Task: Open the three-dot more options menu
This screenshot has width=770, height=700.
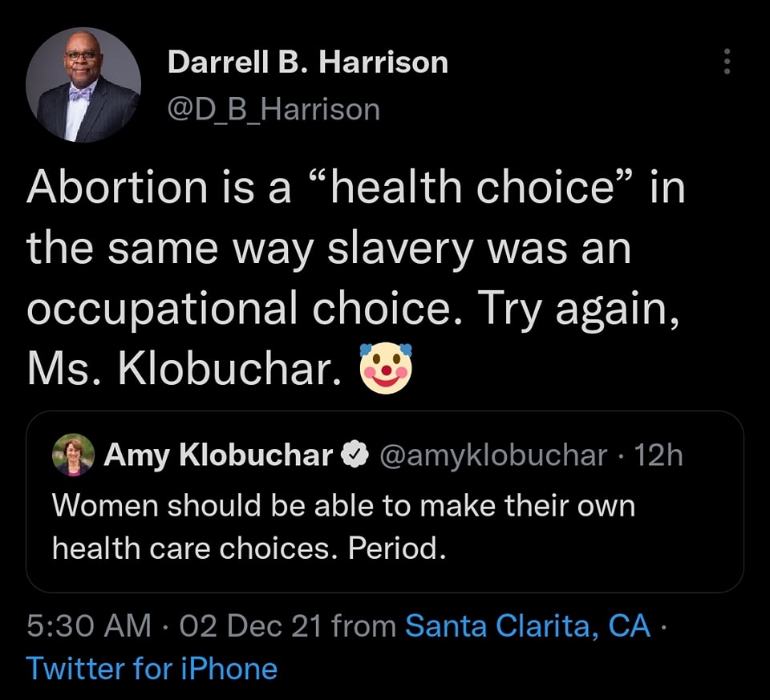Action: tap(727, 62)
